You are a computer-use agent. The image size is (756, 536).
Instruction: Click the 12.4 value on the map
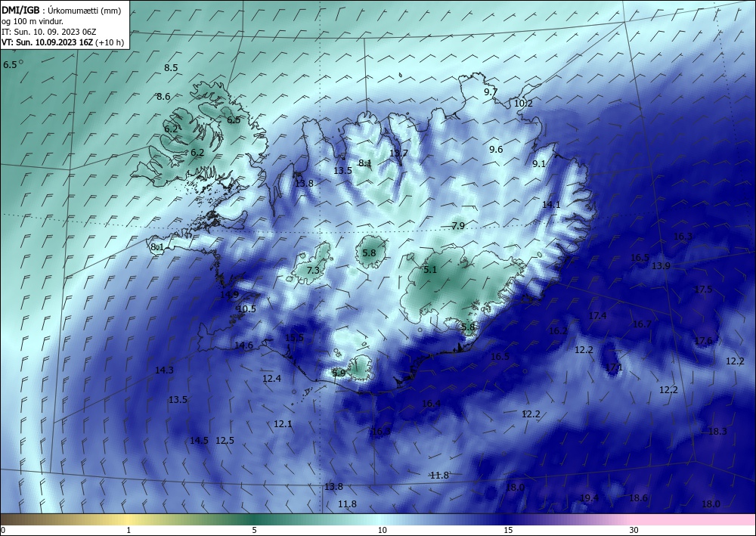click(272, 379)
